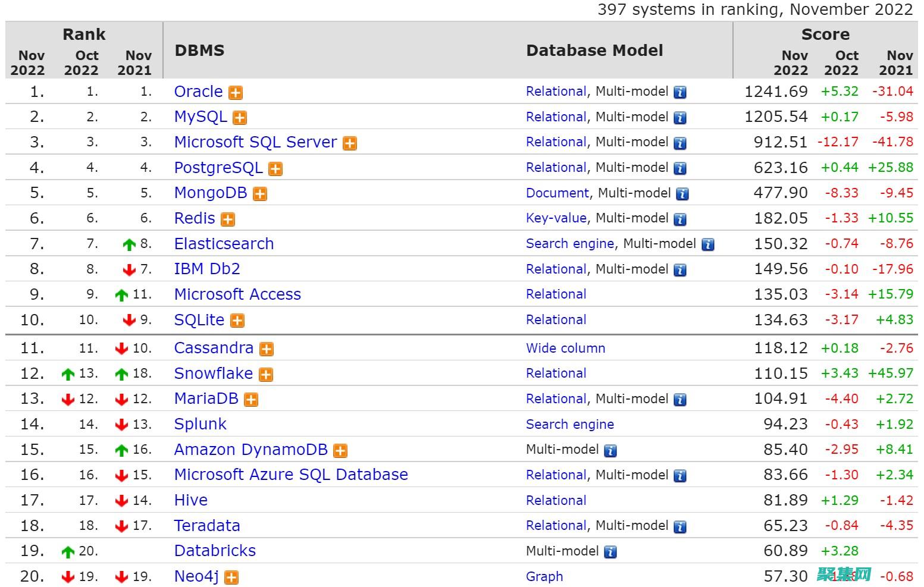
Task: Open the Document model link for MongoDB
Action: coord(557,193)
